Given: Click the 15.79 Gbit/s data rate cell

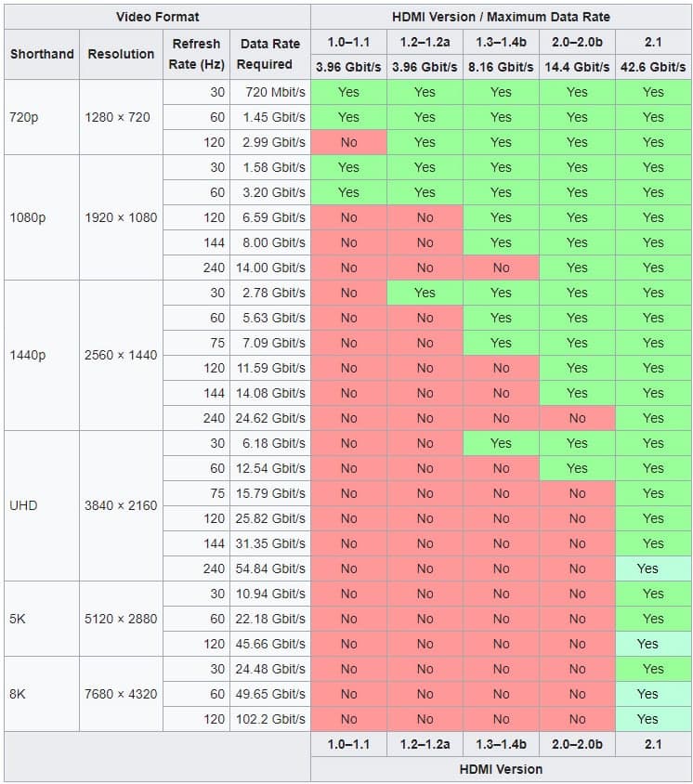Looking at the screenshot, I should 270,493.
